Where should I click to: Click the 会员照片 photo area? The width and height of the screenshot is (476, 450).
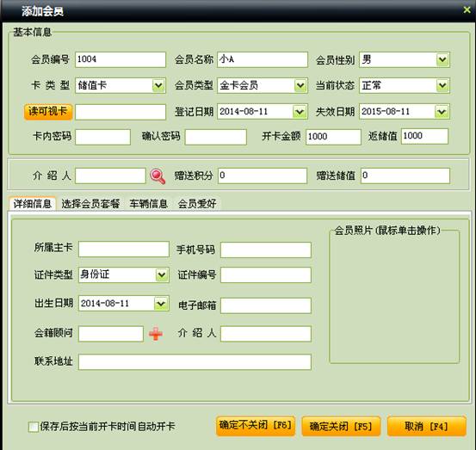[394, 298]
